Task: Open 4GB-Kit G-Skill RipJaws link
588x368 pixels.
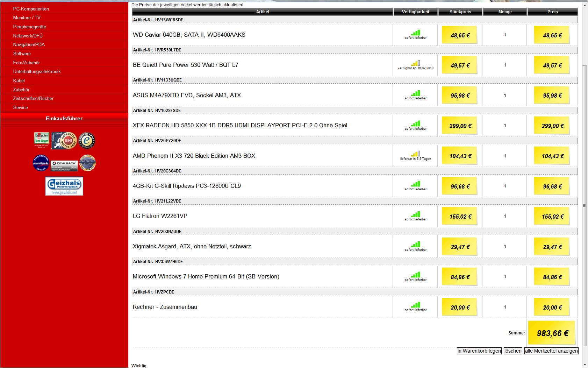Action: point(187,186)
